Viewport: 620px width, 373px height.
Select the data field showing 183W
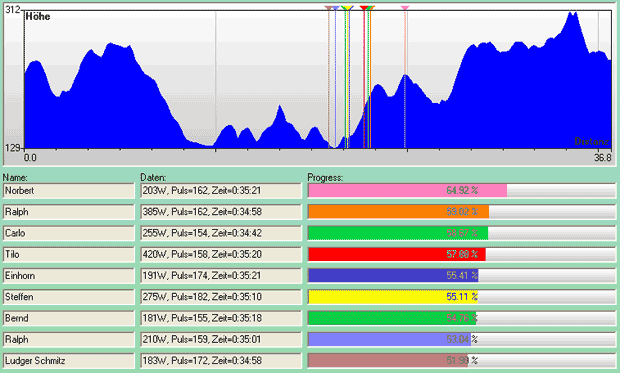click(x=221, y=361)
